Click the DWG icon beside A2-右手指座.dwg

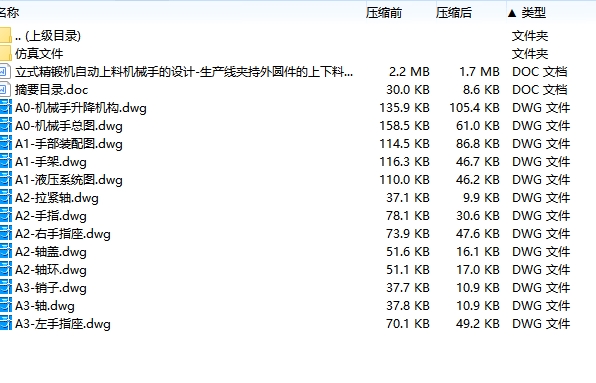pos(6,233)
